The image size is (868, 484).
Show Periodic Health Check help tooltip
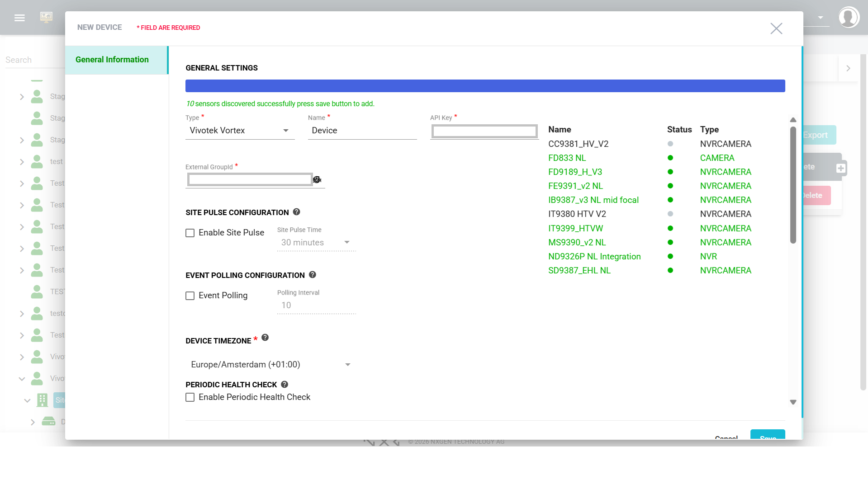pos(285,385)
